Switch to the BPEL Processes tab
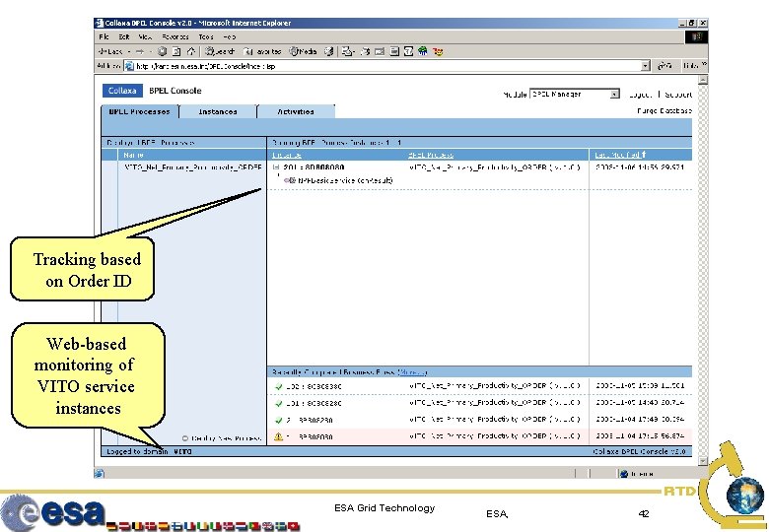The width and height of the screenshot is (769, 532). pos(140,111)
